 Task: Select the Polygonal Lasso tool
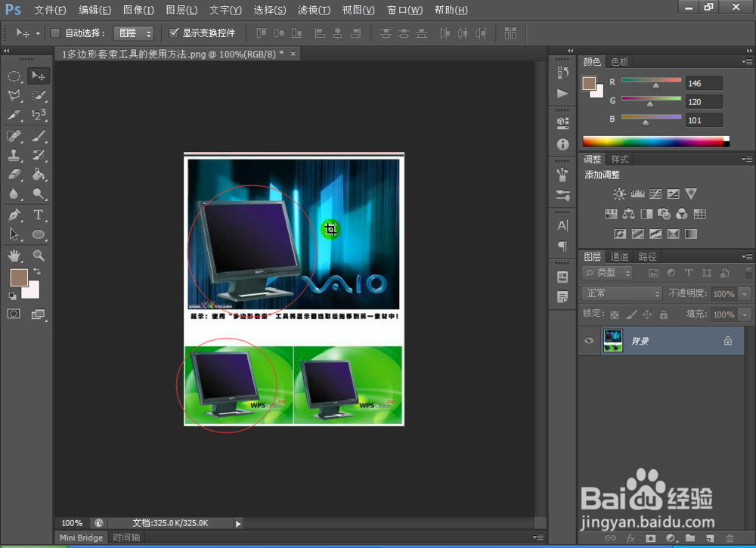pos(14,95)
